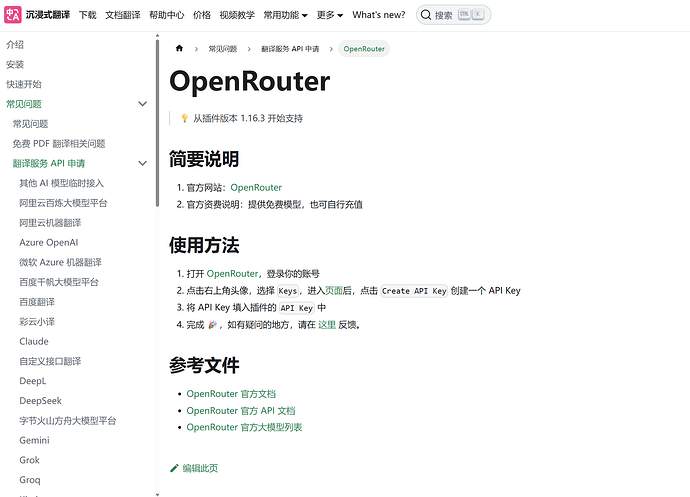Click the 参考文件 heading
Image resolution: width=690 pixels, height=497 pixels.
(x=204, y=365)
